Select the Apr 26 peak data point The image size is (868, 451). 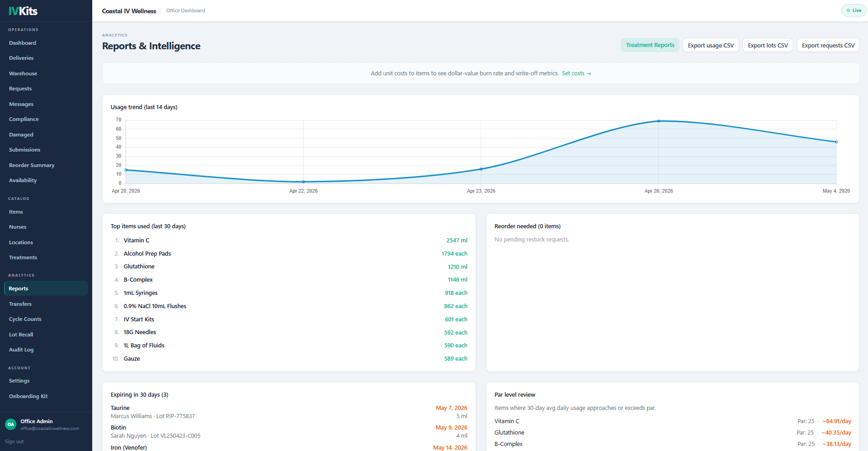659,121
